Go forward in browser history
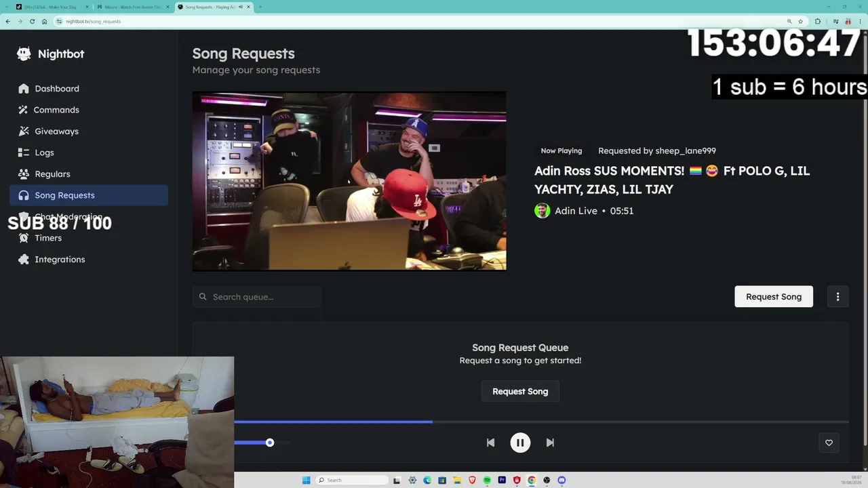Screen dimensions: 868x488 [20, 21]
